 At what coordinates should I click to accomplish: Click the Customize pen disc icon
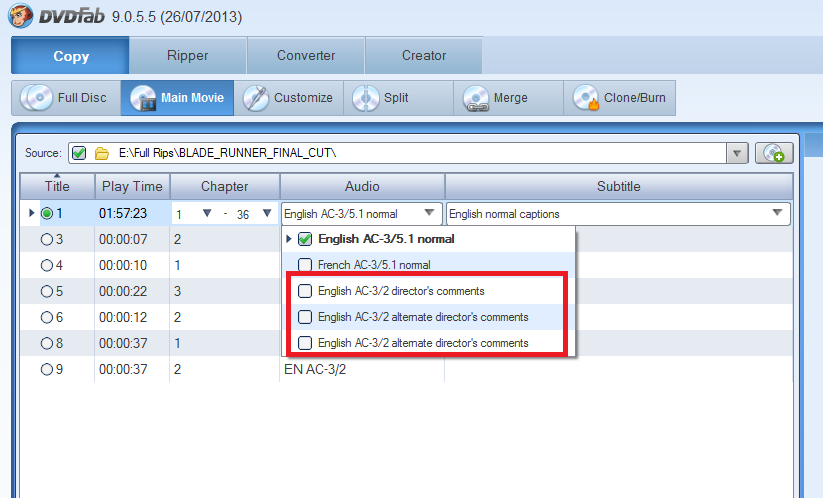click(x=256, y=98)
